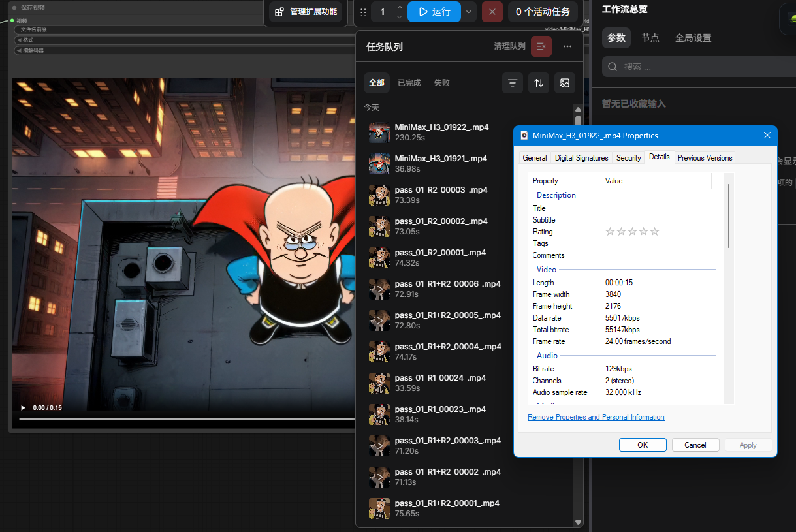The width and height of the screenshot is (796, 532).
Task: Select pass_01_R1+R2_00001_.mp4 in queue
Action: pos(468,509)
